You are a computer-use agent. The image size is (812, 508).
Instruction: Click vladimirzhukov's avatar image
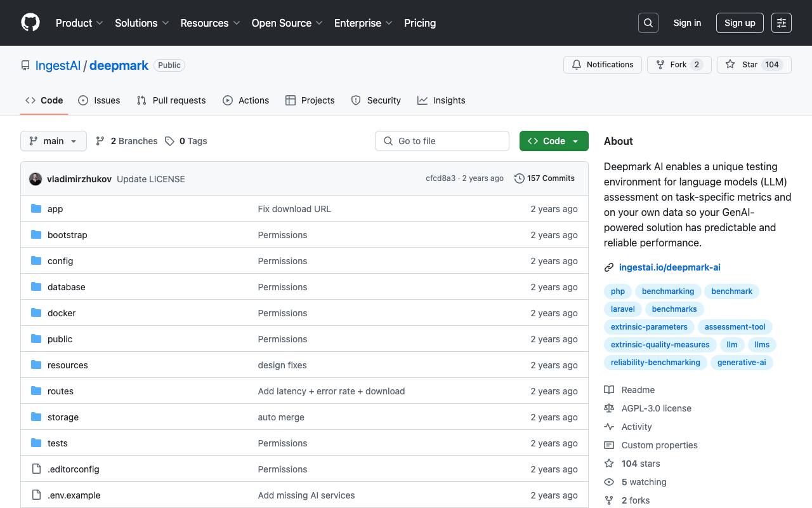coord(36,179)
